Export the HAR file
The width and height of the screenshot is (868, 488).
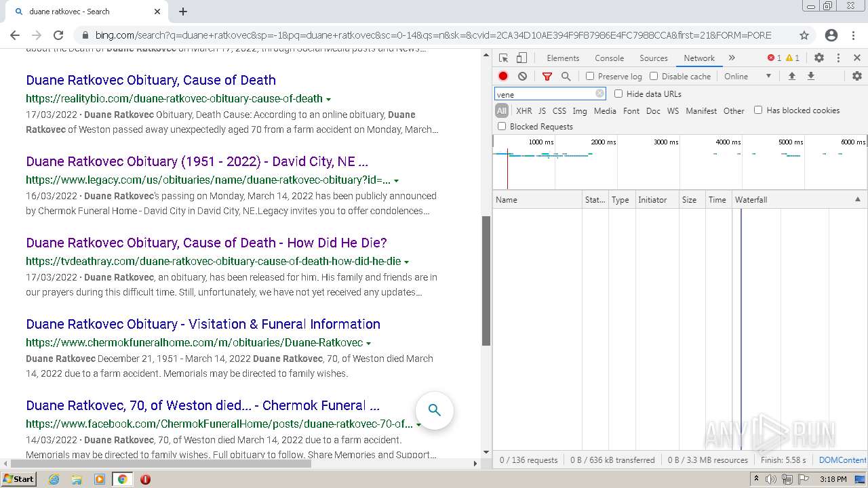(x=810, y=77)
